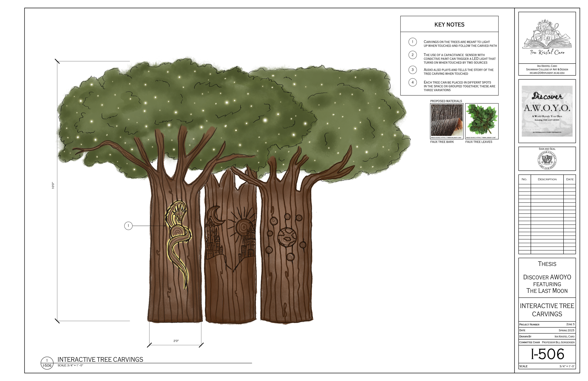Click the Savannah College of Art & Design line

pos(547,69)
